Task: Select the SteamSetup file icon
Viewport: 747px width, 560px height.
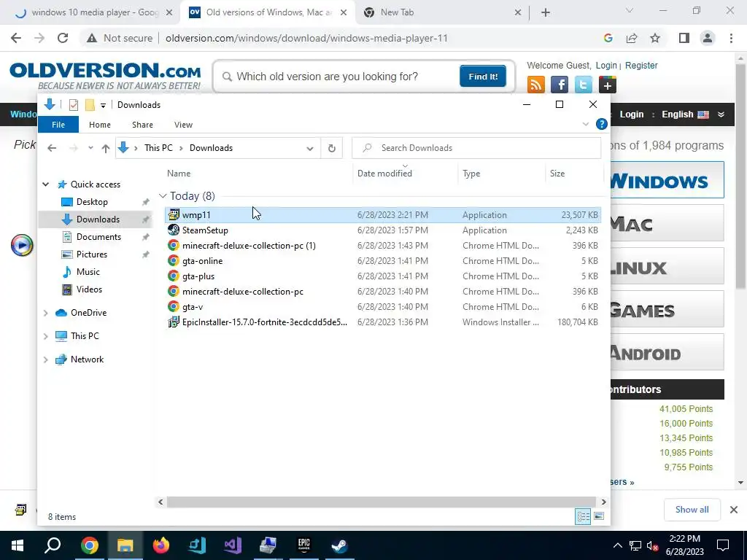Action: point(174,230)
